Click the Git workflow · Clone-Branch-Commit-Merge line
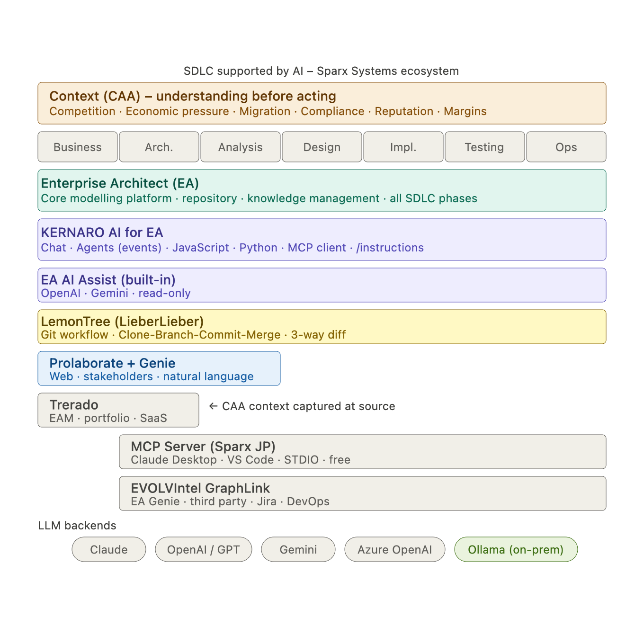Image resolution: width=644 pixels, height=644 pixels. click(193, 335)
